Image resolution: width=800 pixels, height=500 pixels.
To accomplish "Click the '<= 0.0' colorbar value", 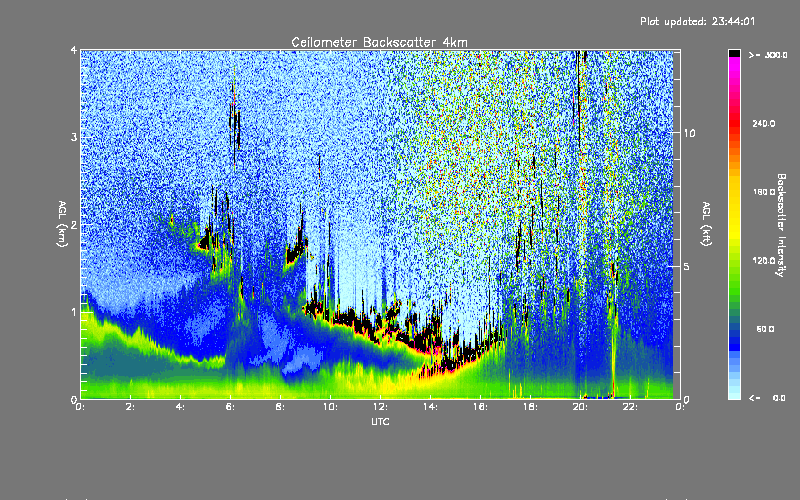I will click(x=767, y=398).
